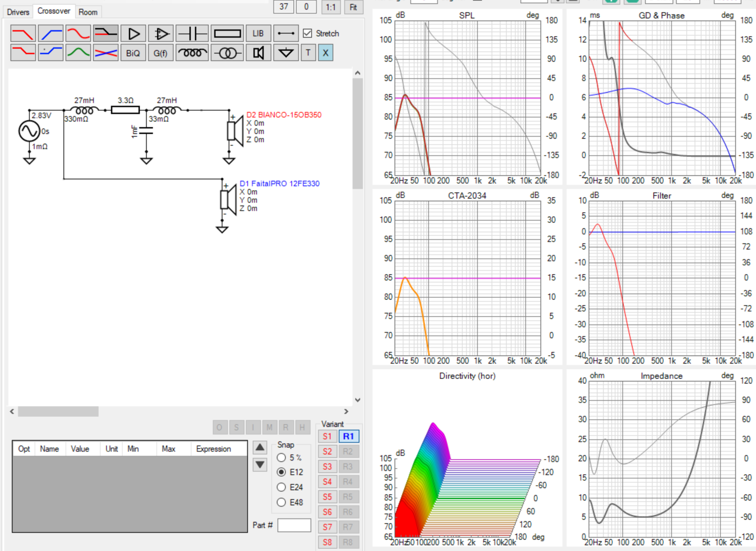Select the 27mH 33mΩ inductor
The image size is (756, 551).
(167, 110)
